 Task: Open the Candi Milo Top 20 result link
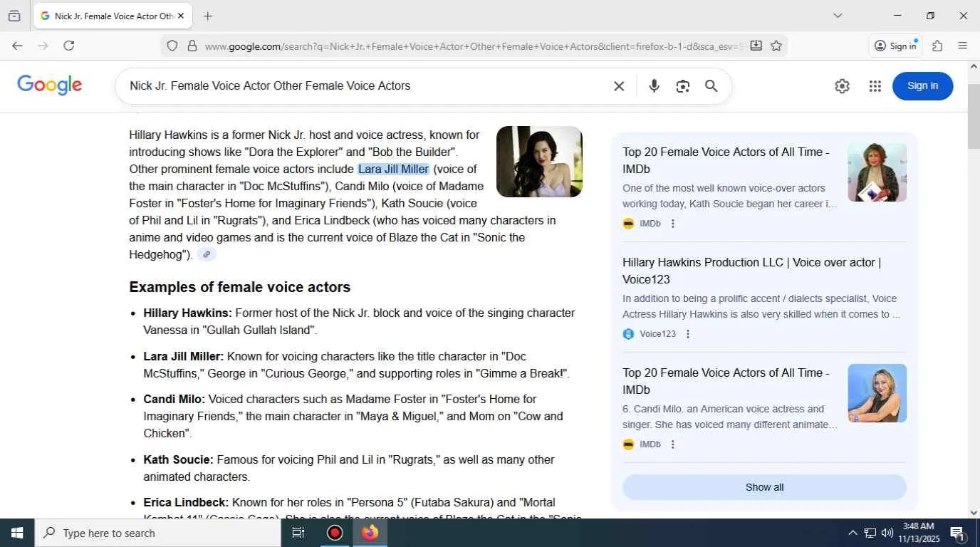click(x=726, y=381)
